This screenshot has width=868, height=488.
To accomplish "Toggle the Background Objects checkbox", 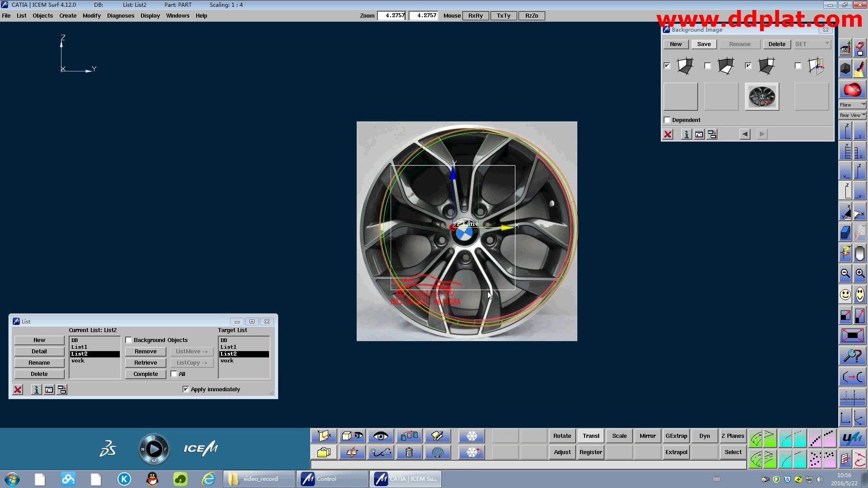I will (x=129, y=340).
